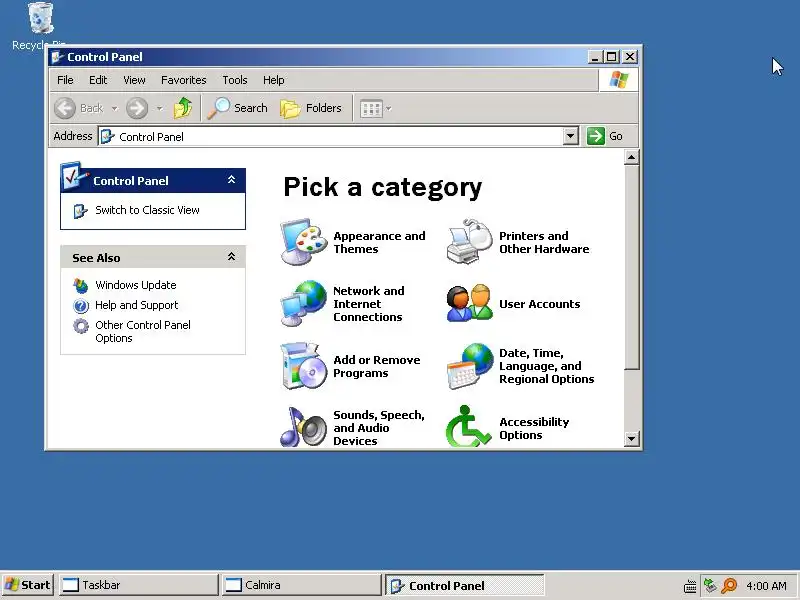Screen dimensions: 800x600
Task: Click the vertical scrollbar thumb
Action: pyautogui.click(x=631, y=267)
